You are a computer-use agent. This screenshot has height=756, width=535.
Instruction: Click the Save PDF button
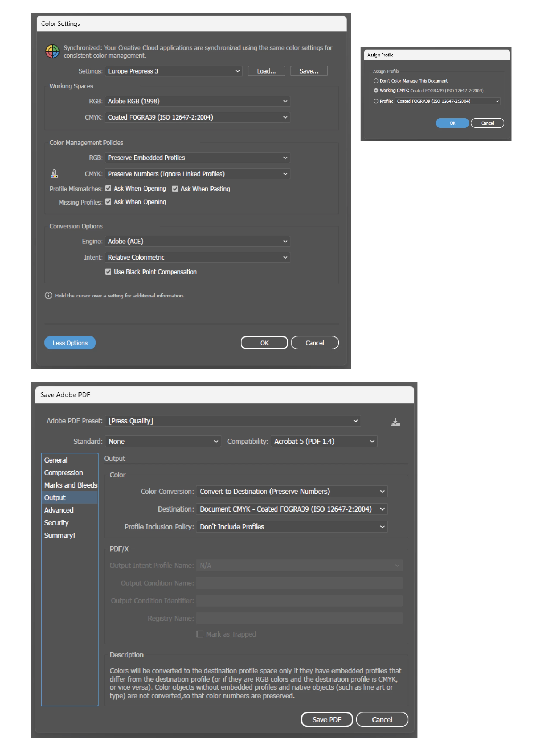tap(326, 719)
